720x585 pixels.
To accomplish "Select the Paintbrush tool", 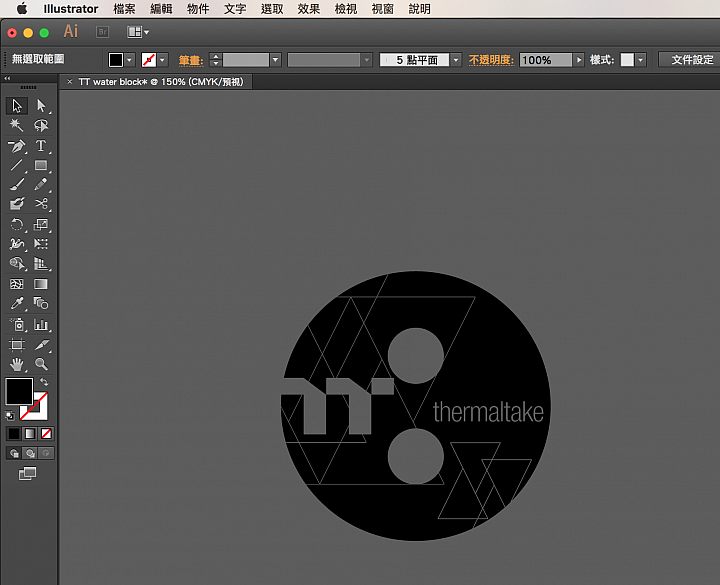I will 17,185.
